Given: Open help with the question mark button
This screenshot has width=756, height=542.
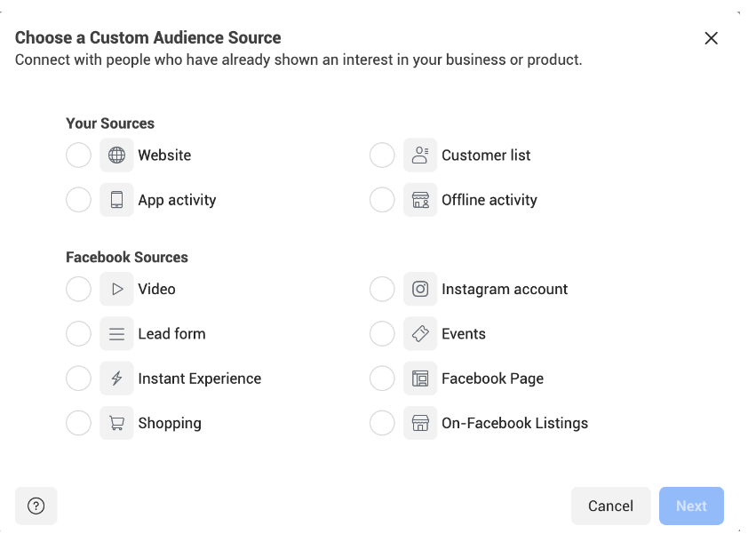Looking at the screenshot, I should [x=36, y=506].
